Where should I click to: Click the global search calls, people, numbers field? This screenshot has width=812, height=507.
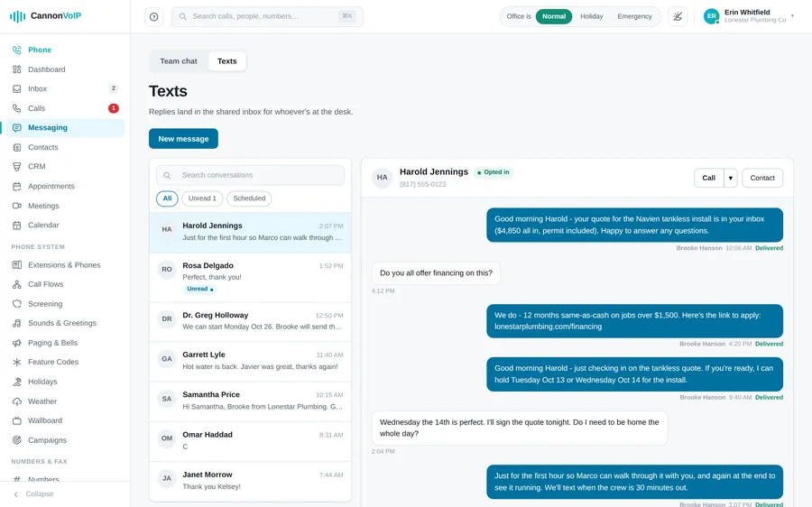[267, 16]
